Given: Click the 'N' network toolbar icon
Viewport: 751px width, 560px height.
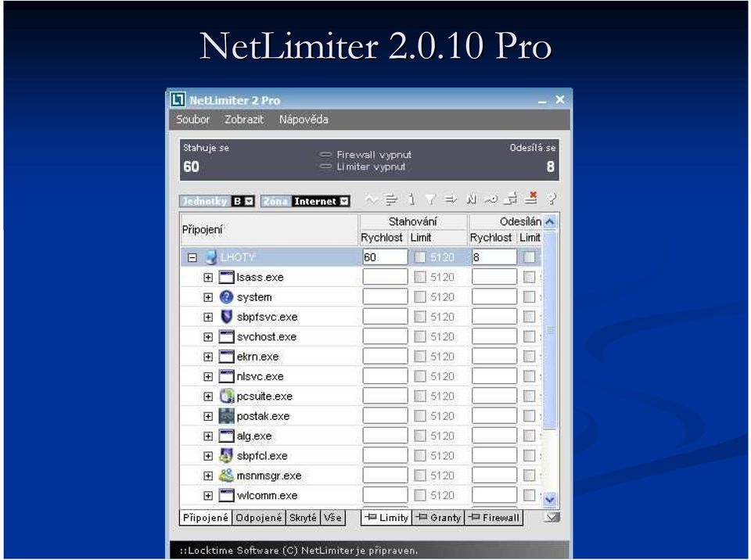Looking at the screenshot, I should tap(471, 199).
